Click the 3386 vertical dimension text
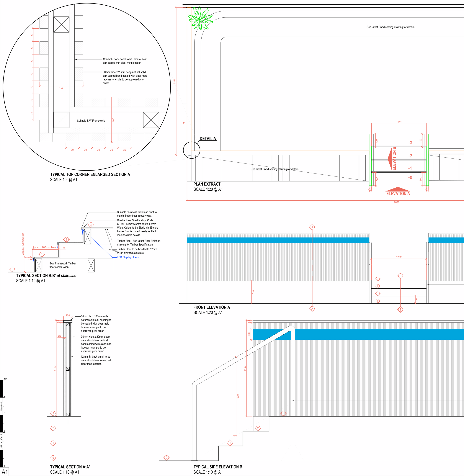464x476 pixels. (x=174, y=81)
